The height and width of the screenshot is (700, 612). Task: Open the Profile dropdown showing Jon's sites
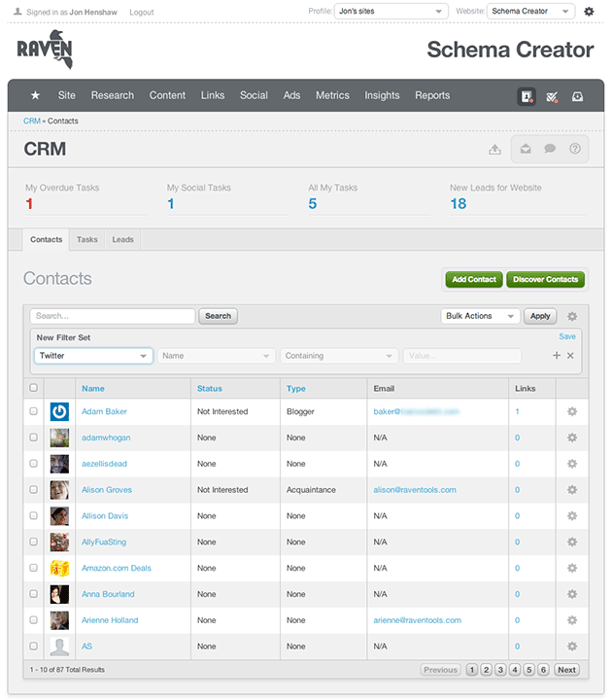(x=391, y=11)
